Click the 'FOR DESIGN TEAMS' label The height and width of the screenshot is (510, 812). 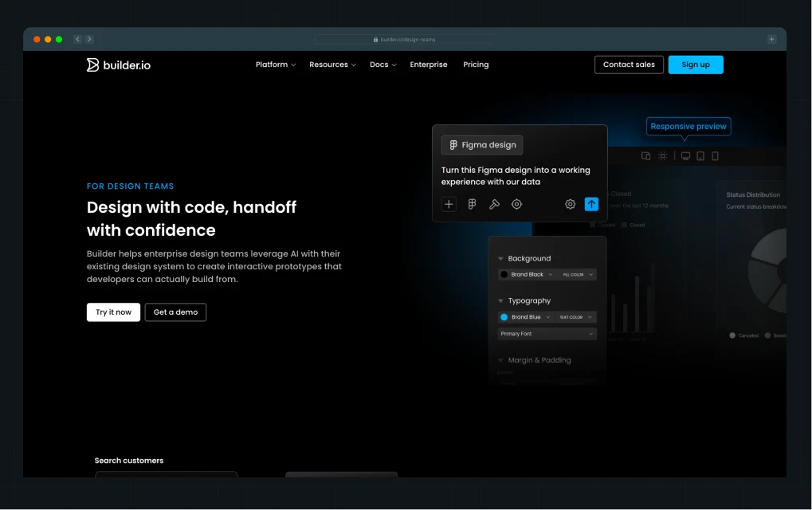click(x=130, y=186)
